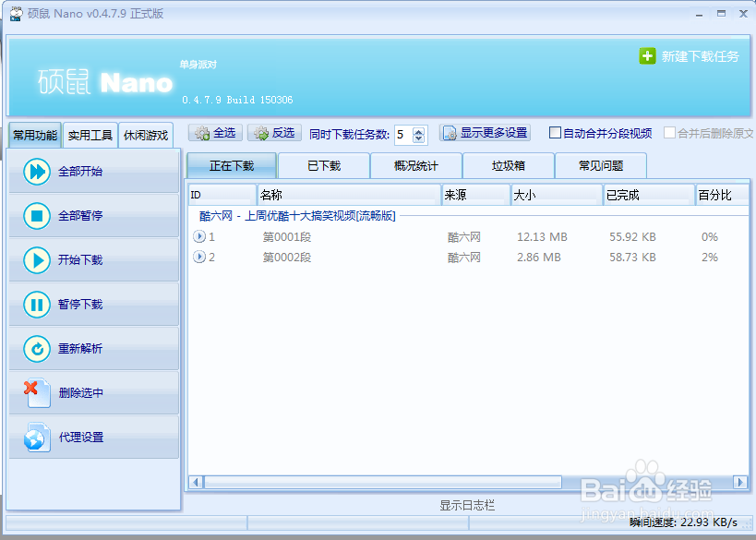Click 暂停下载 pause button
Screen dimensions: 756x540
[94, 305]
